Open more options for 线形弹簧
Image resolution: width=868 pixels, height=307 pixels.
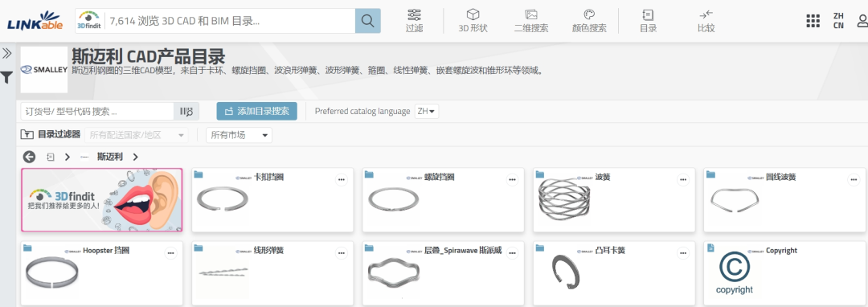342,253
